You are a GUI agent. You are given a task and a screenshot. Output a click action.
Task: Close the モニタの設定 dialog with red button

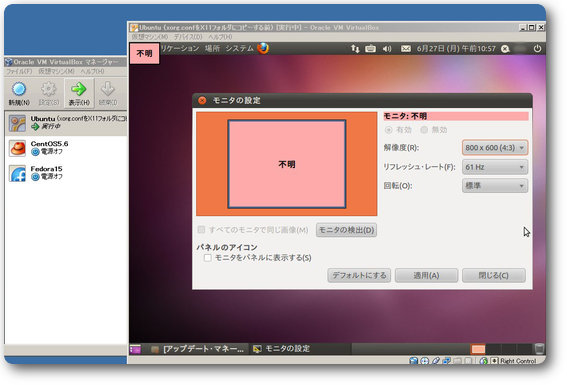202,100
